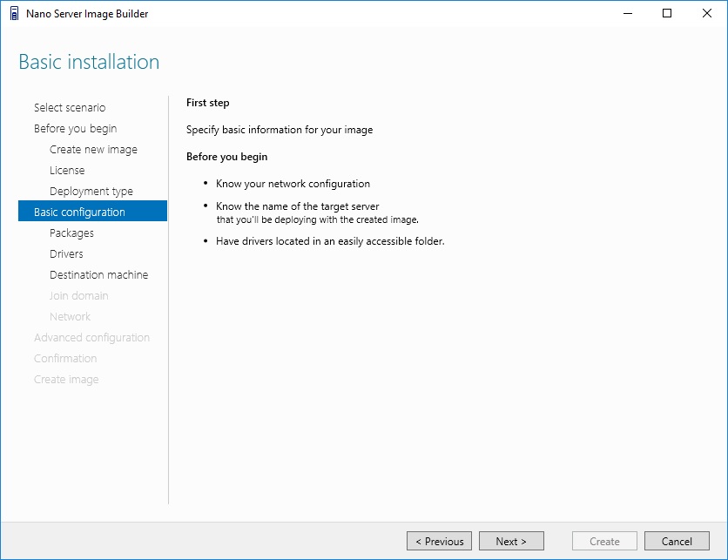Click the grayed-out Join domain step
Image resolution: width=728 pixels, height=560 pixels.
[x=78, y=296]
